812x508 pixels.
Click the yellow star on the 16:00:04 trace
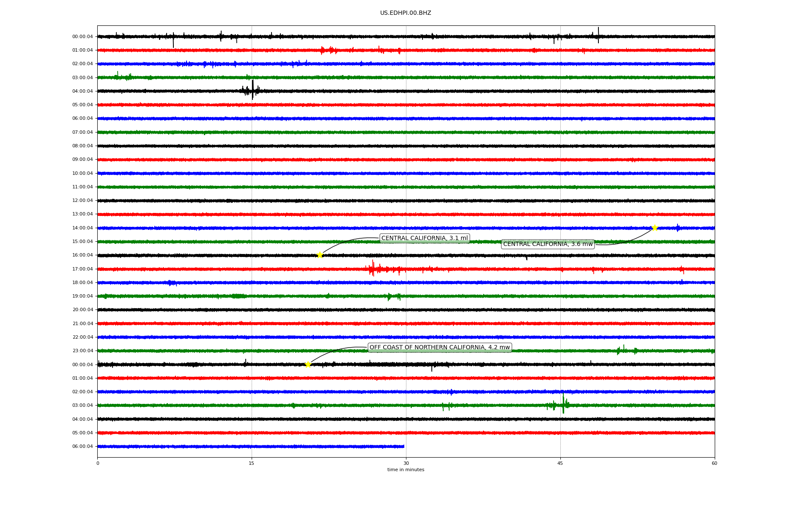(x=320, y=255)
